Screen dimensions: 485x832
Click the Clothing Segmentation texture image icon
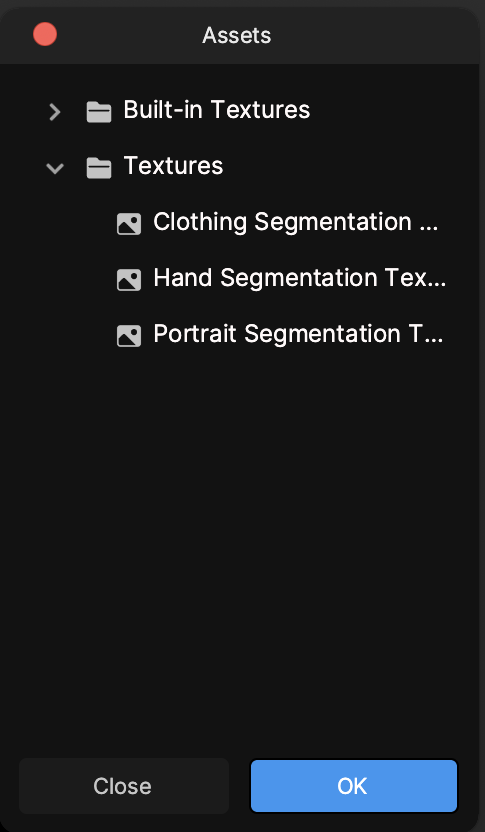click(129, 224)
